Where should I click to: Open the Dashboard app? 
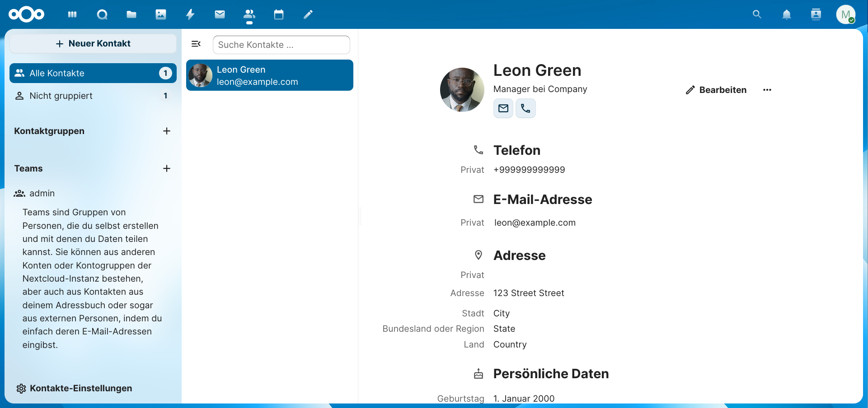[72, 14]
